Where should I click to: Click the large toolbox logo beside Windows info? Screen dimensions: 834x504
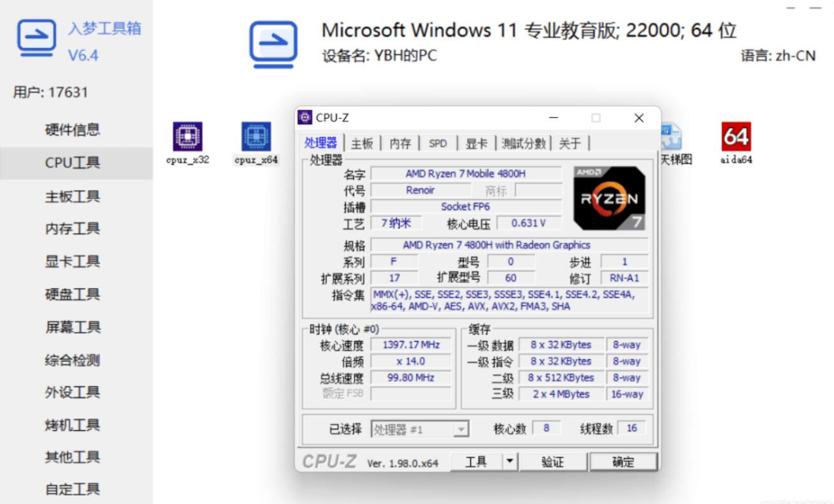coord(273,44)
